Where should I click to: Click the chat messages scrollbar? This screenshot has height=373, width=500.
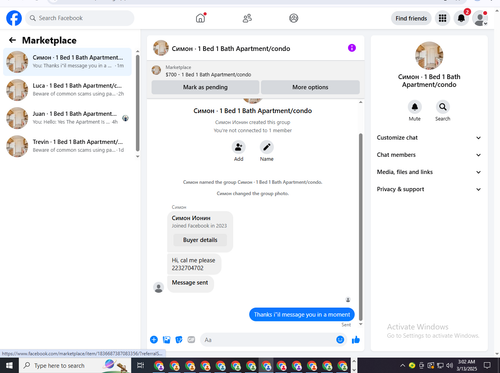point(360,227)
